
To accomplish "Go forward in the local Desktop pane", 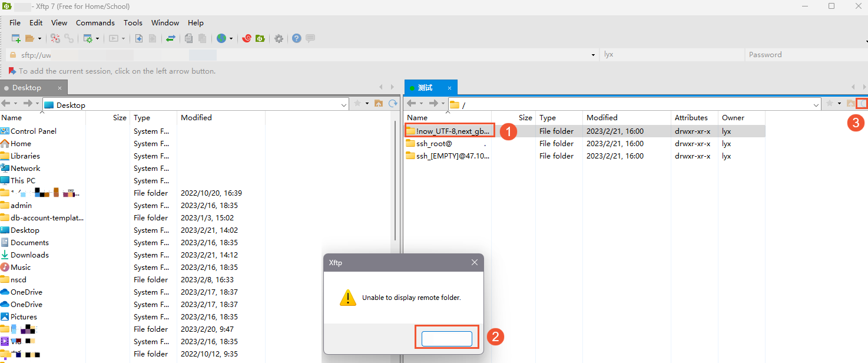I will [27, 103].
